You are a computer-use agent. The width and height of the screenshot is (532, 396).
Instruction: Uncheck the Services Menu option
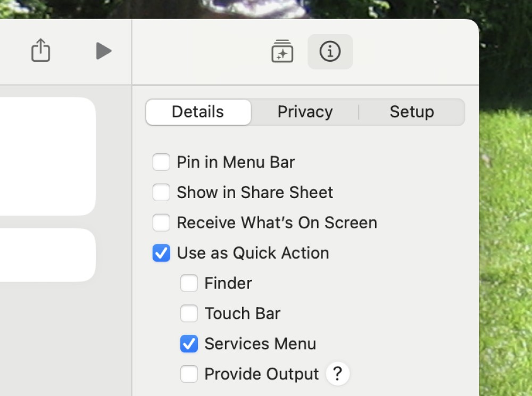click(x=189, y=343)
